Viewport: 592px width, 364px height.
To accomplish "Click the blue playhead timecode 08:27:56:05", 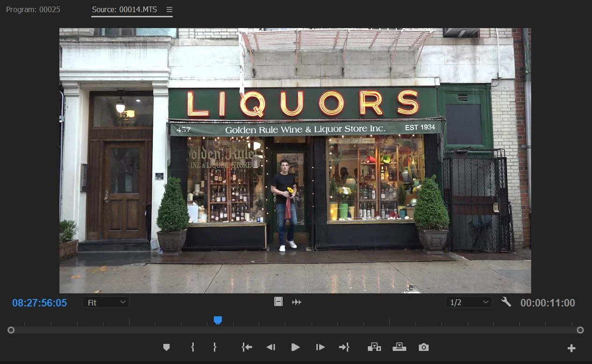I will pos(39,303).
